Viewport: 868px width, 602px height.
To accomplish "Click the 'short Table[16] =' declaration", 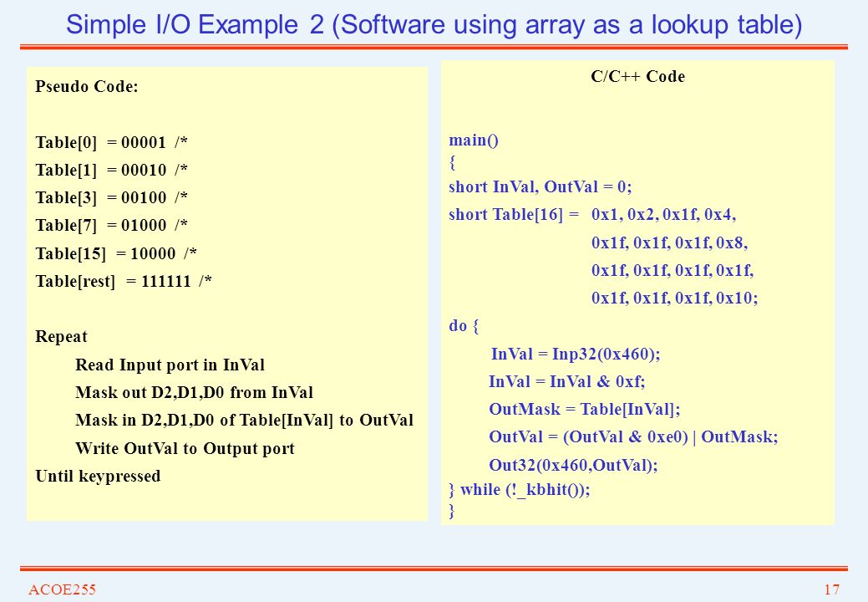I will (514, 214).
